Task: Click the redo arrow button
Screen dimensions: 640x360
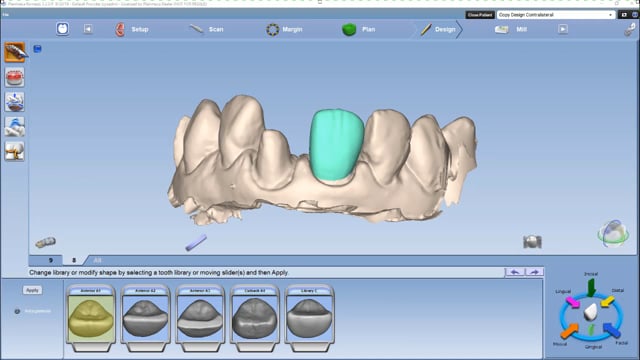Action: point(534,272)
